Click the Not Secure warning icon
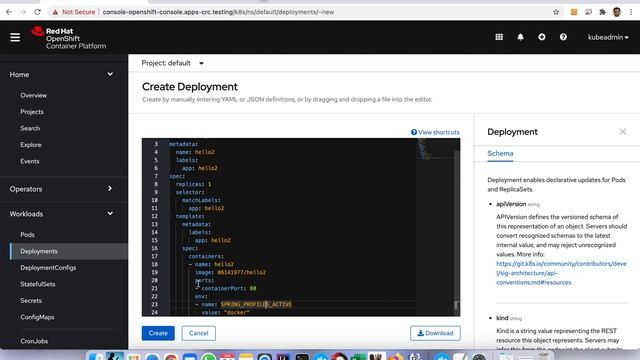The width and height of the screenshot is (640, 360). [x=55, y=12]
